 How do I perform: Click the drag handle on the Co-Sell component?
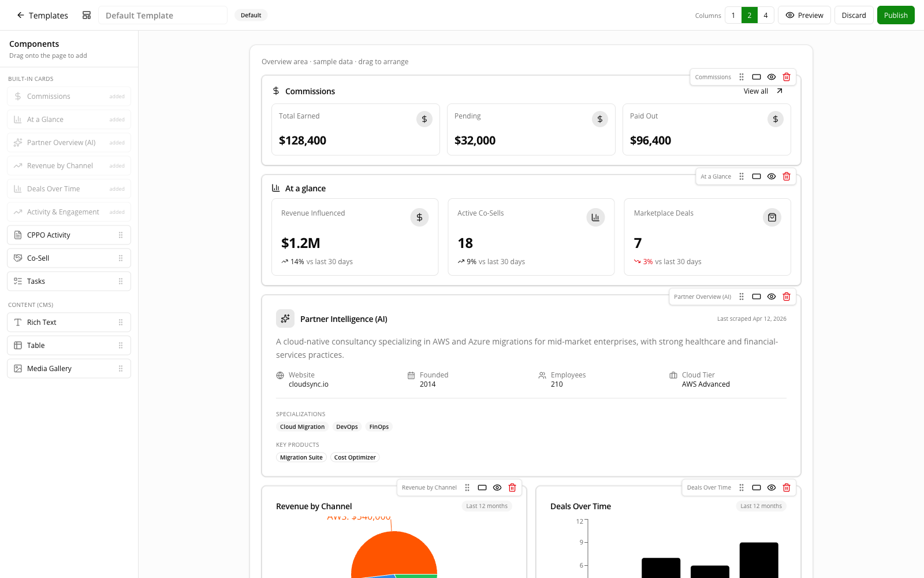[121, 258]
